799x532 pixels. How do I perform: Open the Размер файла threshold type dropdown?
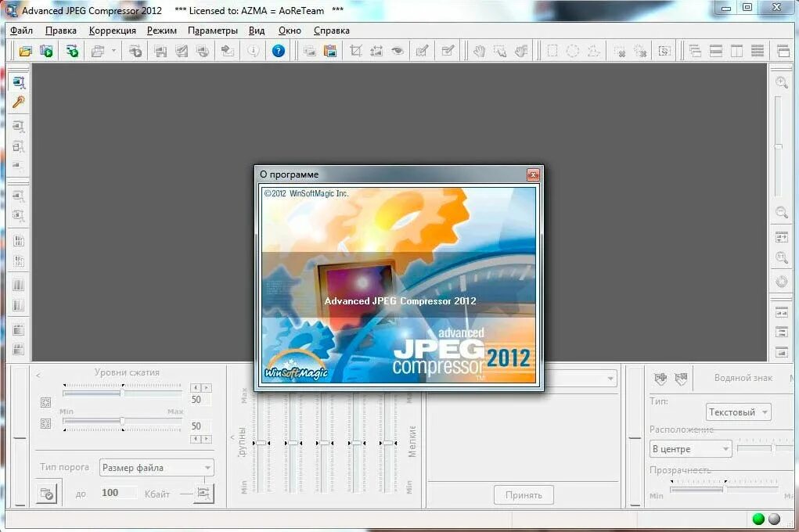(157, 468)
